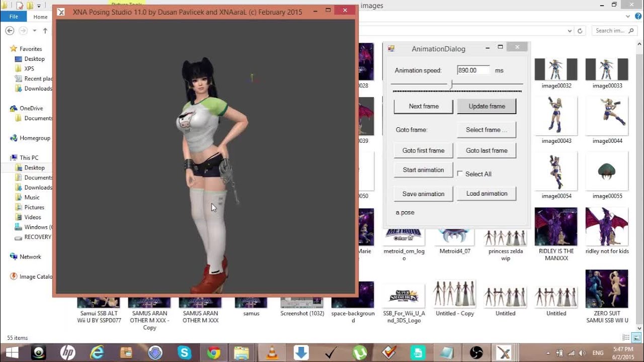Open the Windows Start button

[12, 352]
